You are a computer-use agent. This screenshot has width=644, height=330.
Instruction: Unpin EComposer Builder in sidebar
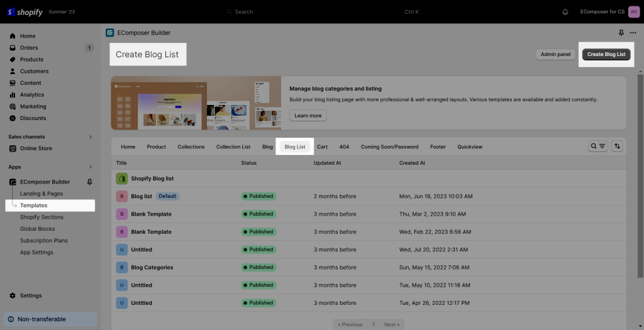(89, 182)
